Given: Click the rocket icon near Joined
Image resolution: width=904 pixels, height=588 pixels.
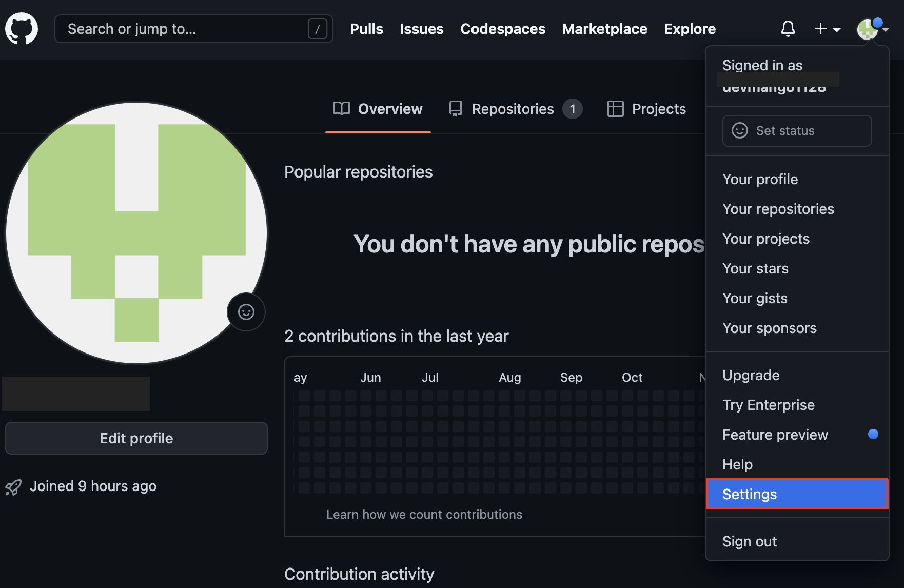Looking at the screenshot, I should [13, 487].
